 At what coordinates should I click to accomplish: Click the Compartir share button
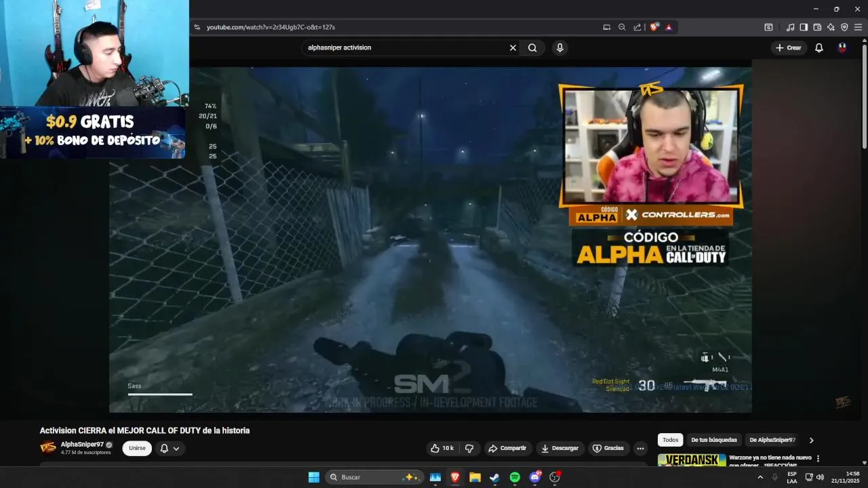pyautogui.click(x=508, y=448)
